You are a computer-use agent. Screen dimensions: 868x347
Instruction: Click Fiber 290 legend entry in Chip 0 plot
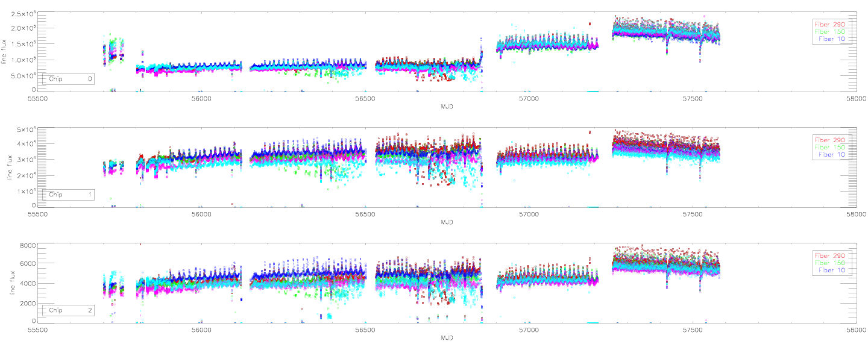(x=833, y=24)
